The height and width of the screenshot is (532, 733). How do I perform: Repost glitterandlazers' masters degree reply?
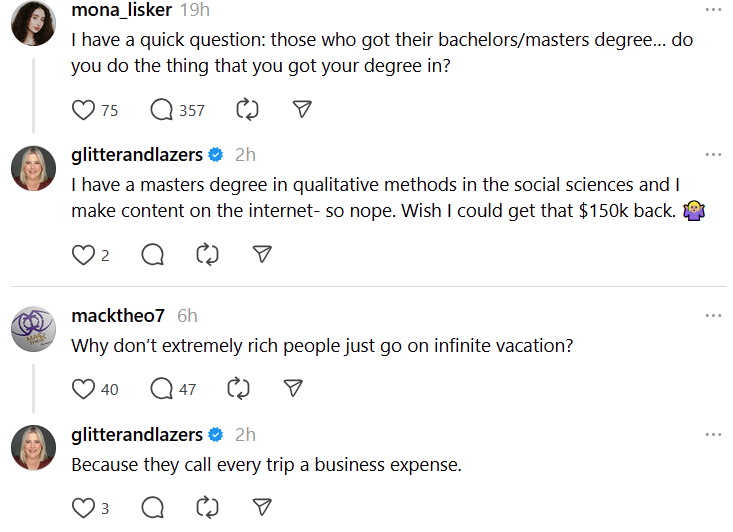(x=208, y=255)
